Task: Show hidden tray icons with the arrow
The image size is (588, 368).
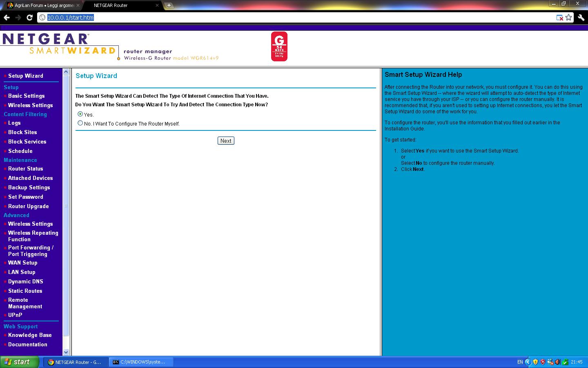Action: [x=528, y=362]
